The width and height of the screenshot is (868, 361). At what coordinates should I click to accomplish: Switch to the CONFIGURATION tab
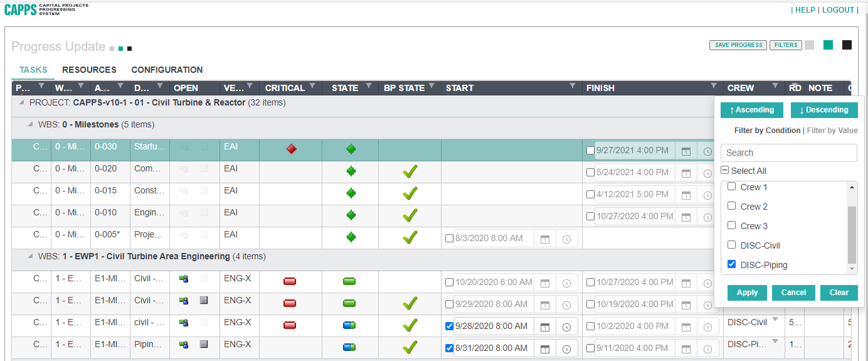click(x=167, y=70)
